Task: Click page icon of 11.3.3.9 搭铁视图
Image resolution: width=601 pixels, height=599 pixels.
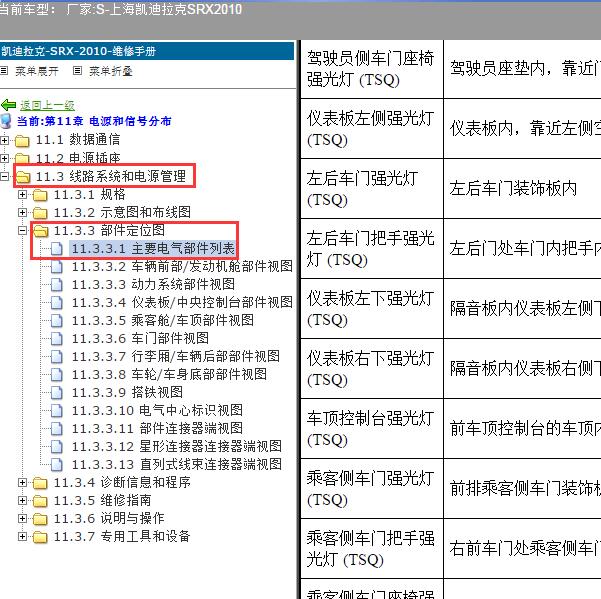Action: (57, 393)
